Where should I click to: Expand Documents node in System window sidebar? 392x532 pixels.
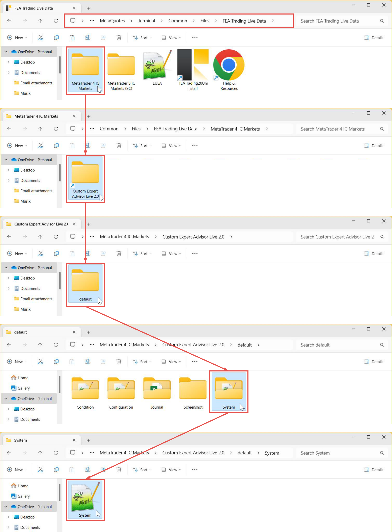pos(8,527)
